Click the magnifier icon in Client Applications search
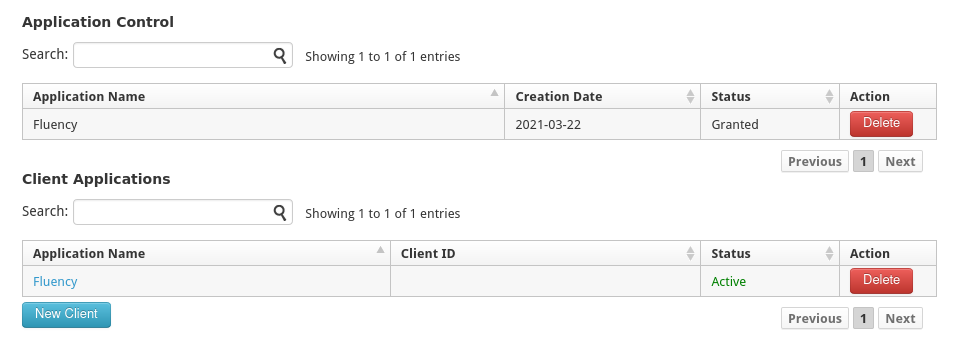This screenshot has height=360, width=979. [280, 212]
